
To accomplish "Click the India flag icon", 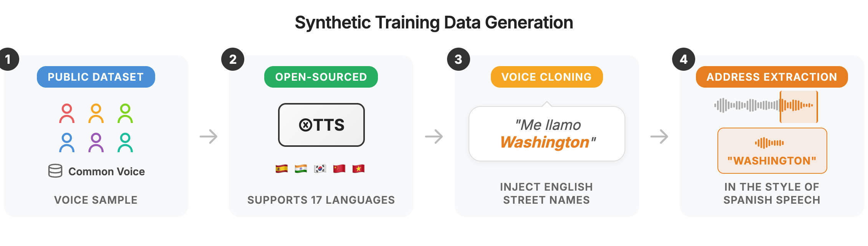I will pyautogui.click(x=301, y=169).
